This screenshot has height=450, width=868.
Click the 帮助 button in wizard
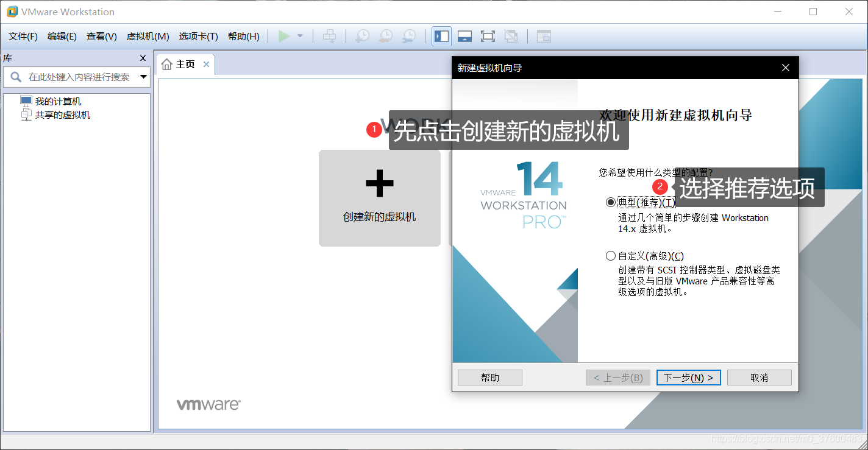point(490,378)
